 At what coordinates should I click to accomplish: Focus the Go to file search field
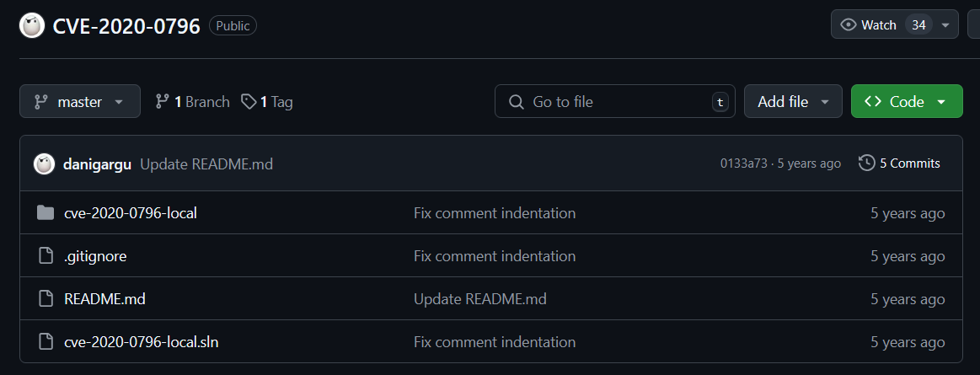tap(615, 101)
